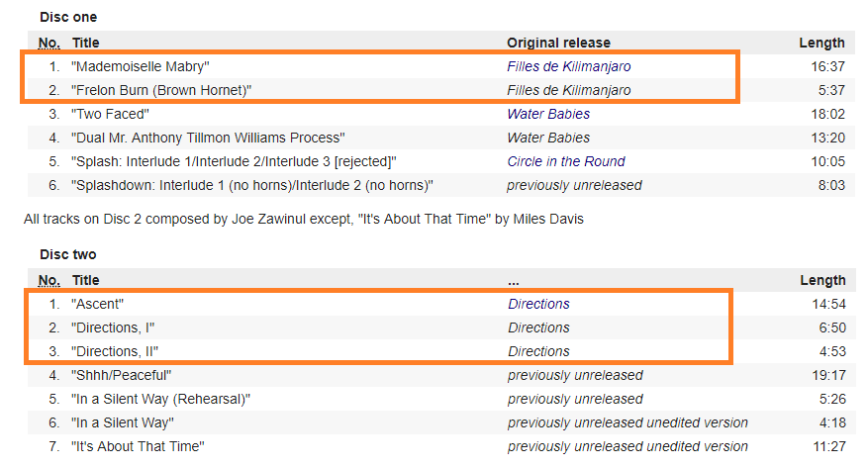
Task: Click the "No." header in Disc one table
Action: pos(49,43)
